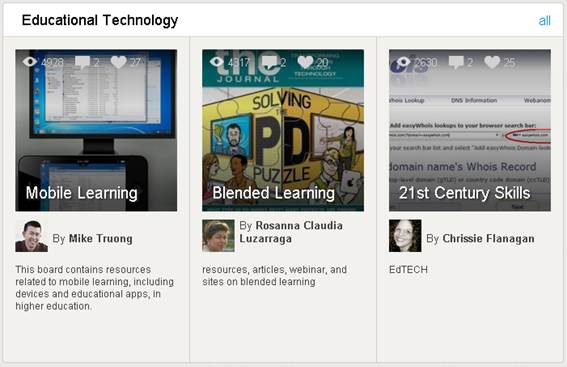Open the Mobile Learning board title
The height and width of the screenshot is (367, 567).
coord(82,193)
